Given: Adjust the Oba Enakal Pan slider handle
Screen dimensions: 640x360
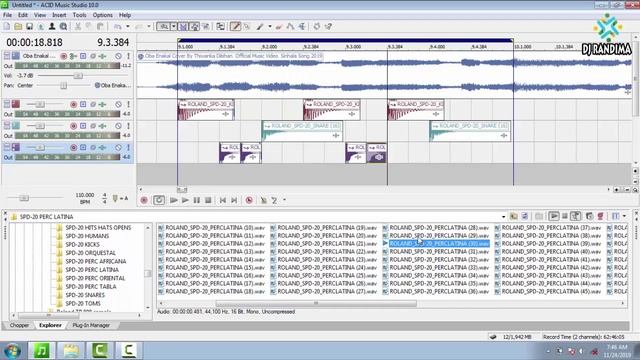Looking at the screenshot, I should coord(64,85).
